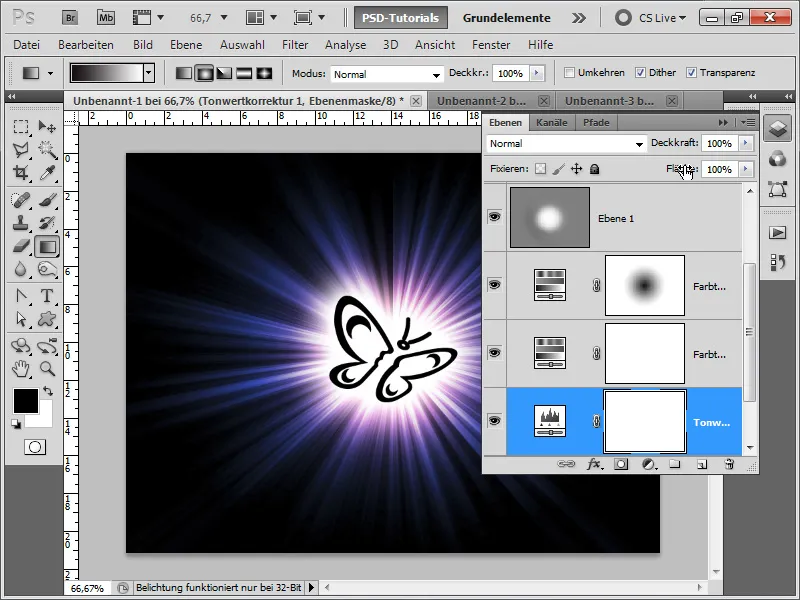The height and width of the screenshot is (600, 800).
Task: Enable the Umkehren checkbox
Action: [x=569, y=73]
